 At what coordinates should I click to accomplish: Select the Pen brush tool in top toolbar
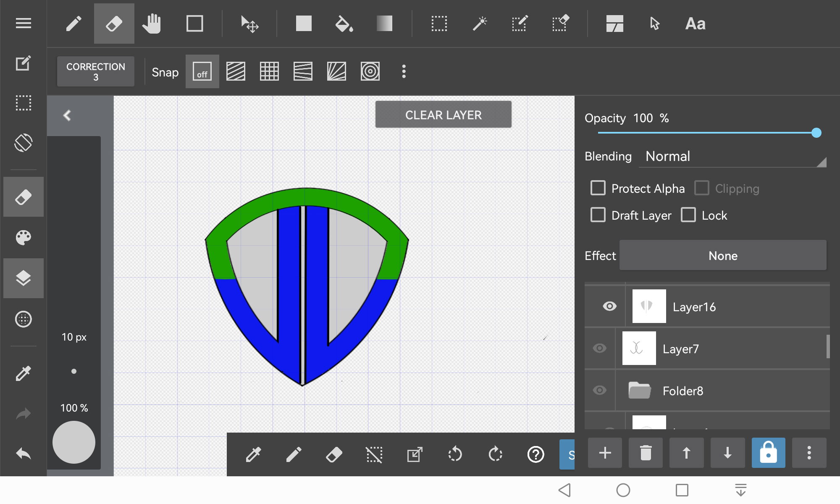click(x=74, y=24)
